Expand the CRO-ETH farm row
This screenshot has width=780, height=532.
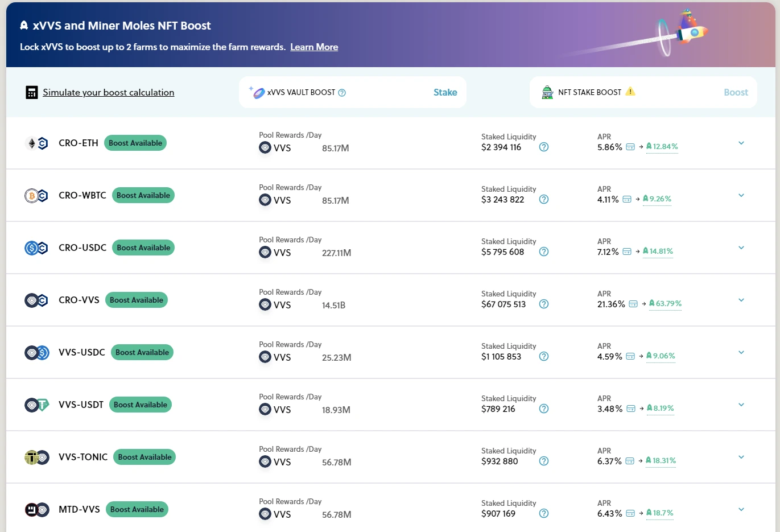741,143
